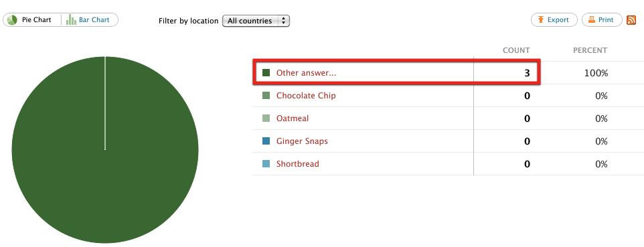Click the dark green Other answer swatch
Viewport: 644px width, 247px height.
point(266,73)
